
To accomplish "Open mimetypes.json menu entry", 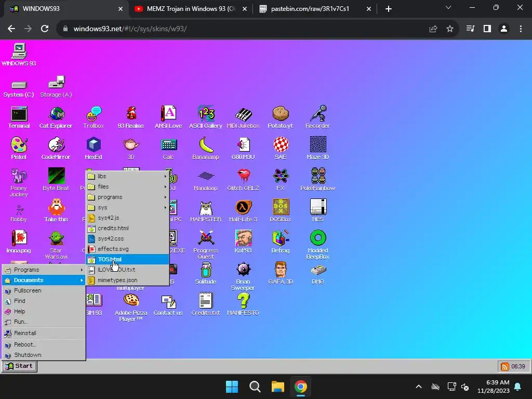I will coord(128,280).
